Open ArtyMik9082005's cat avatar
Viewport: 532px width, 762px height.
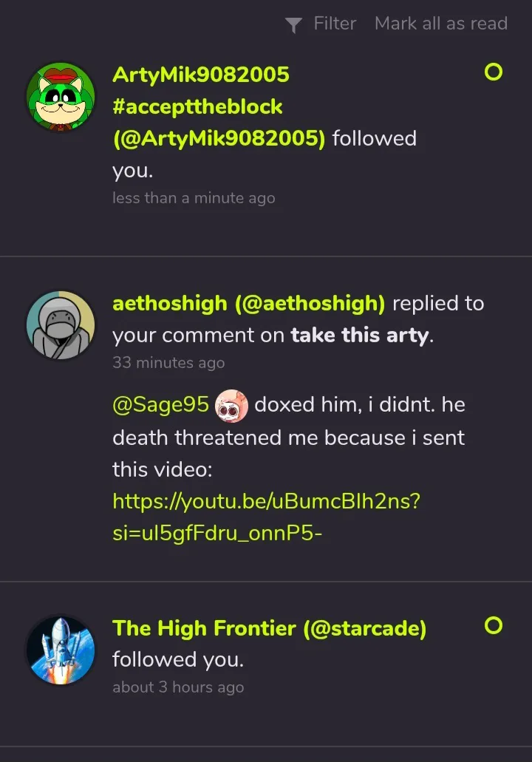click(61, 97)
